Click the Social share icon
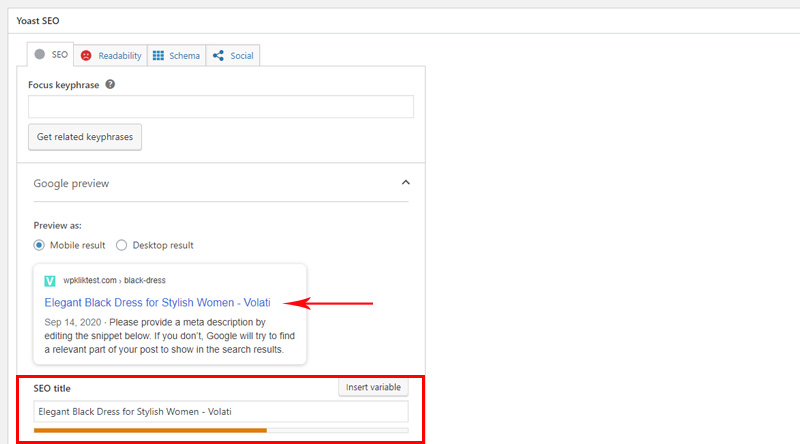800x444 pixels. [x=218, y=56]
